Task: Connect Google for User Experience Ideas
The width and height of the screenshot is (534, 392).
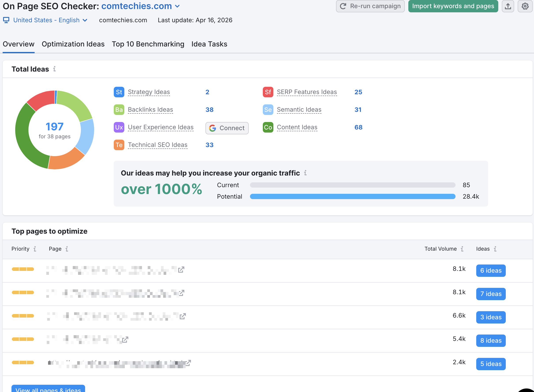Action: coord(227,128)
